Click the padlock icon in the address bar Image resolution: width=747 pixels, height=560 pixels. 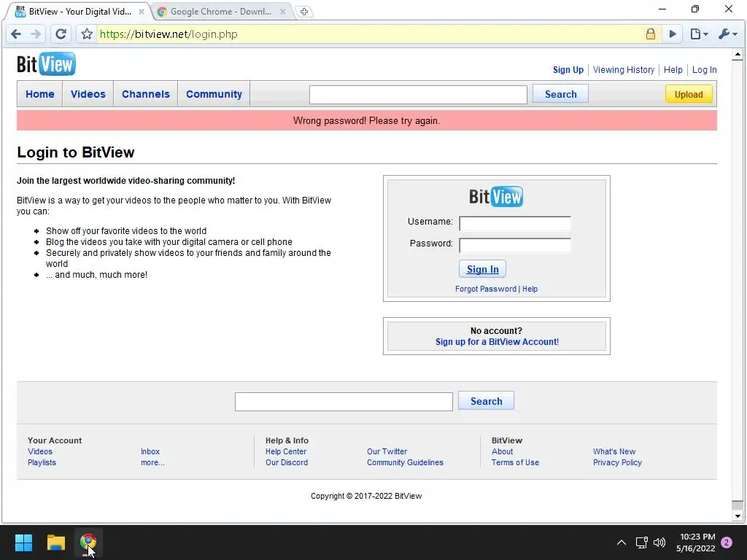coord(650,34)
